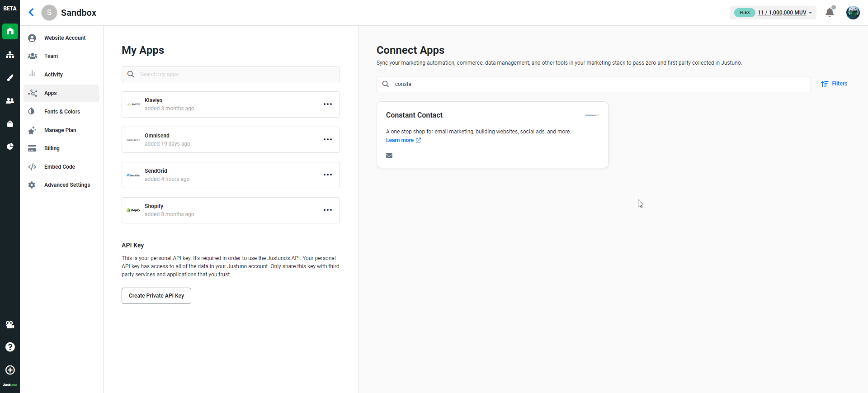This screenshot has width=868, height=393.
Task: Open the shopping bag icon in left rail
Action: [x=10, y=124]
